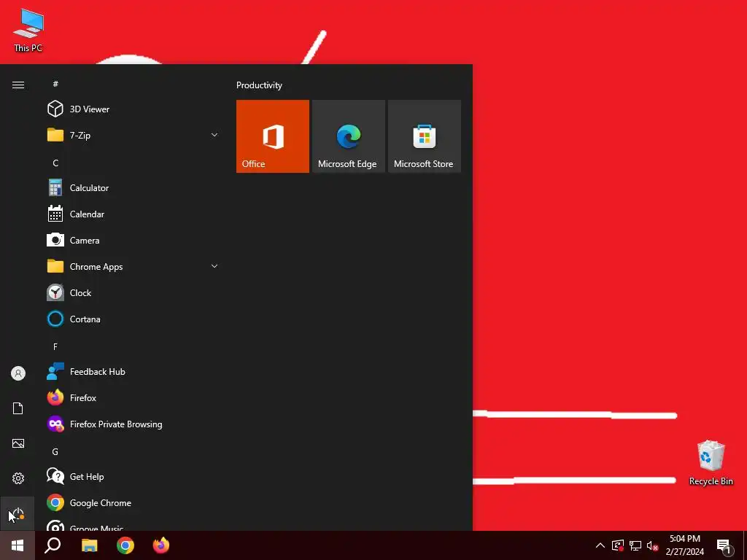Viewport: 747px width, 560px height.
Task: Jump to letter index via # header
Action: tap(55, 84)
